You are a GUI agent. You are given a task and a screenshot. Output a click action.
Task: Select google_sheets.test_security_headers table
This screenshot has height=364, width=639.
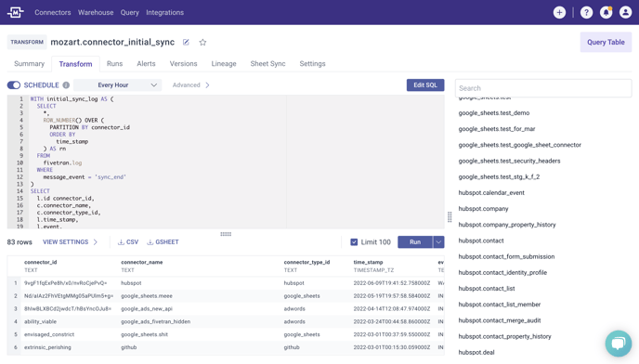coord(509,161)
